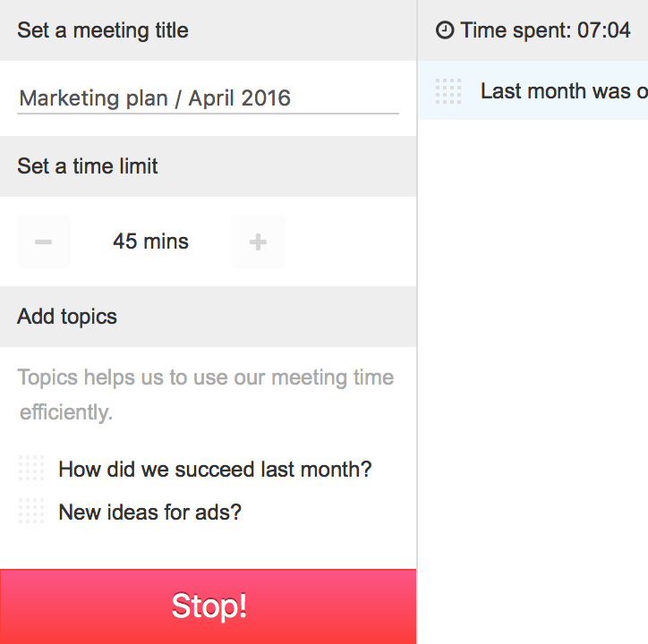Edit the 'Marketing plan / April 2016' title field
The width and height of the screenshot is (648, 644).
[x=208, y=98]
